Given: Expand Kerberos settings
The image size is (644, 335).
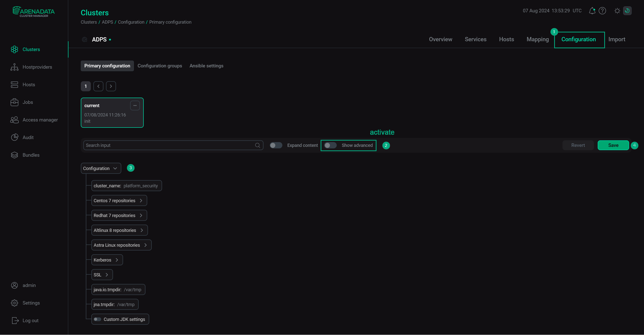Looking at the screenshot, I should (107, 260).
